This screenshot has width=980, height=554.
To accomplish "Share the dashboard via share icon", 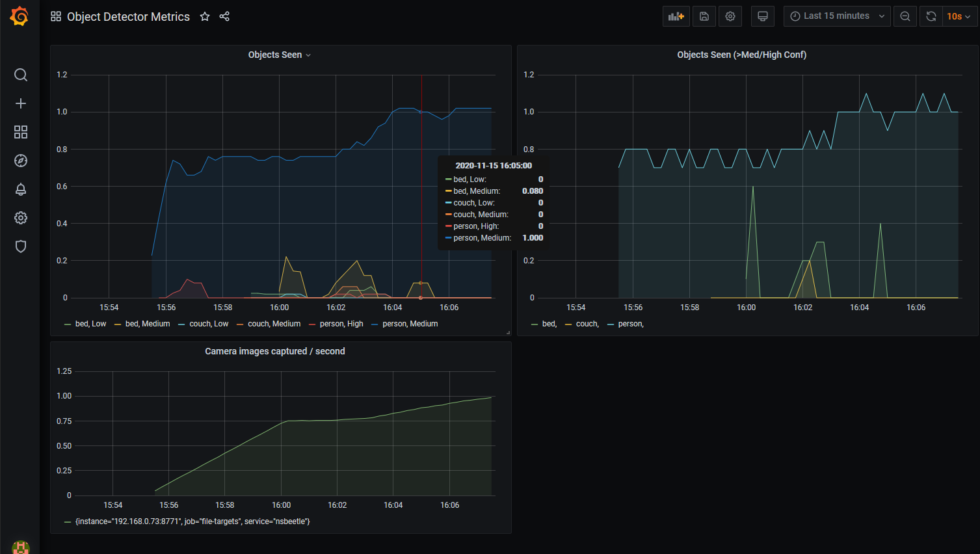I will pos(224,16).
